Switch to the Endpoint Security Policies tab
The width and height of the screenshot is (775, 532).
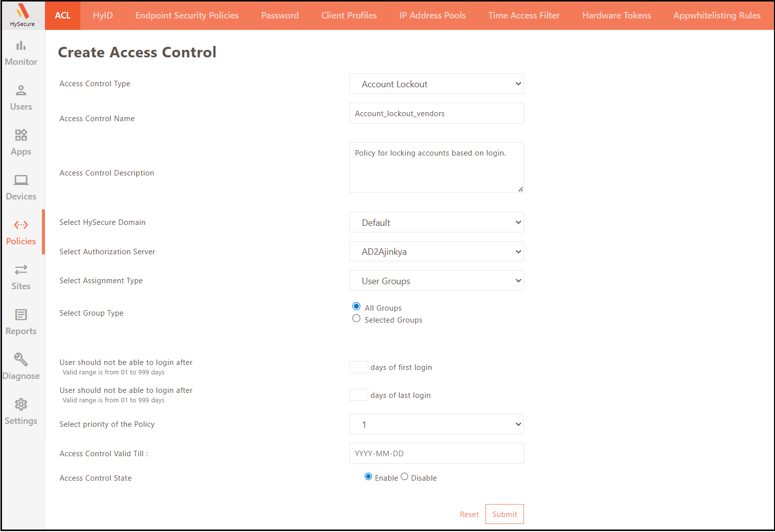point(187,15)
